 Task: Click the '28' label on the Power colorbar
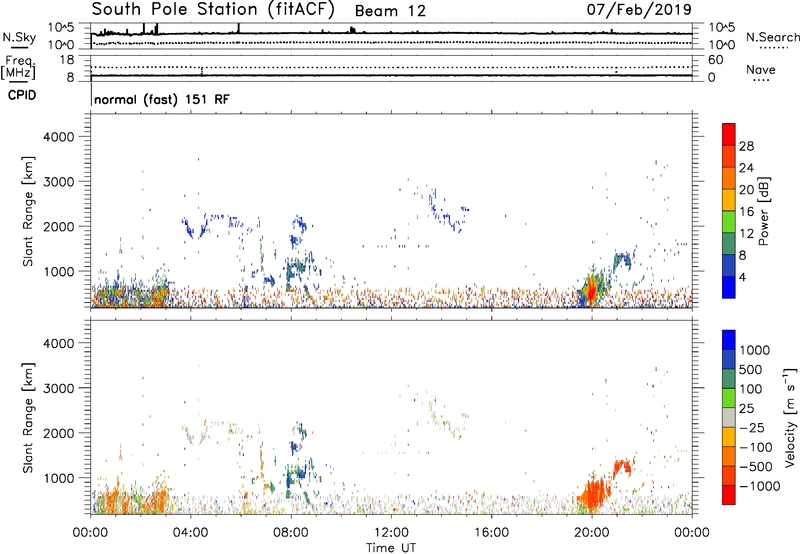[x=746, y=146]
